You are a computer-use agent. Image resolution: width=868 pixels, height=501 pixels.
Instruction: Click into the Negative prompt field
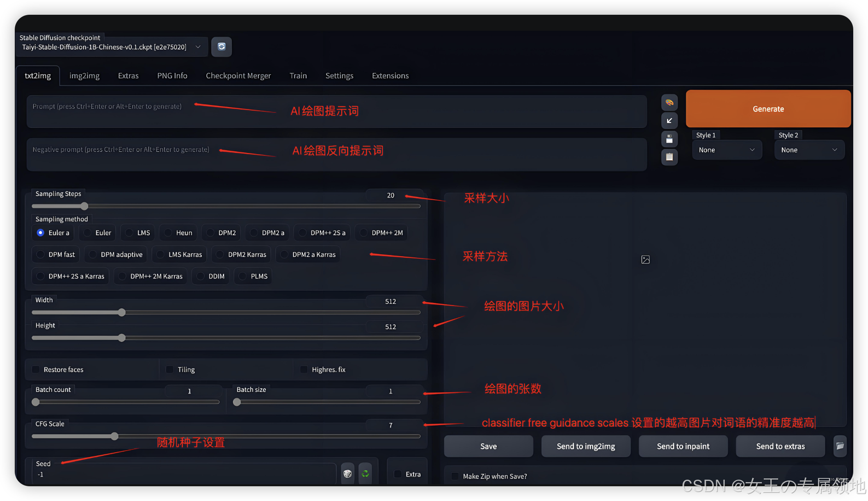coord(337,155)
